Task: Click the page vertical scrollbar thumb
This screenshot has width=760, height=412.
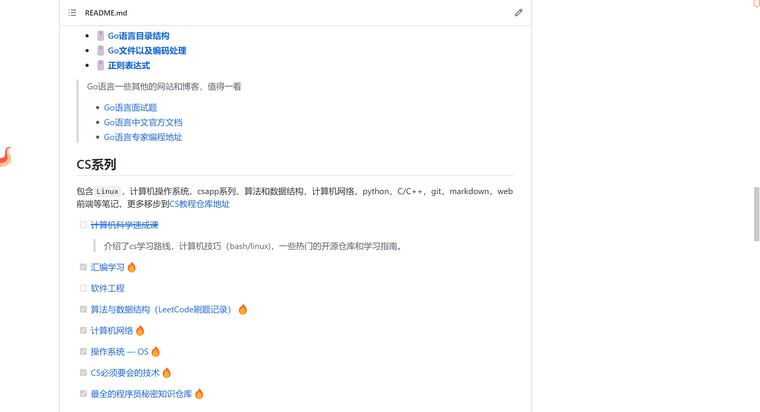Action: pos(756,213)
